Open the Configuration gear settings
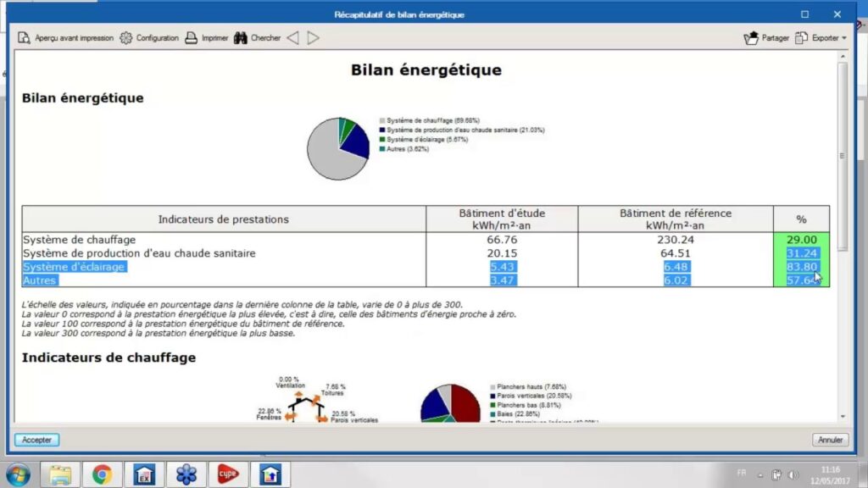Screen dimensions: 868x488 pos(149,38)
